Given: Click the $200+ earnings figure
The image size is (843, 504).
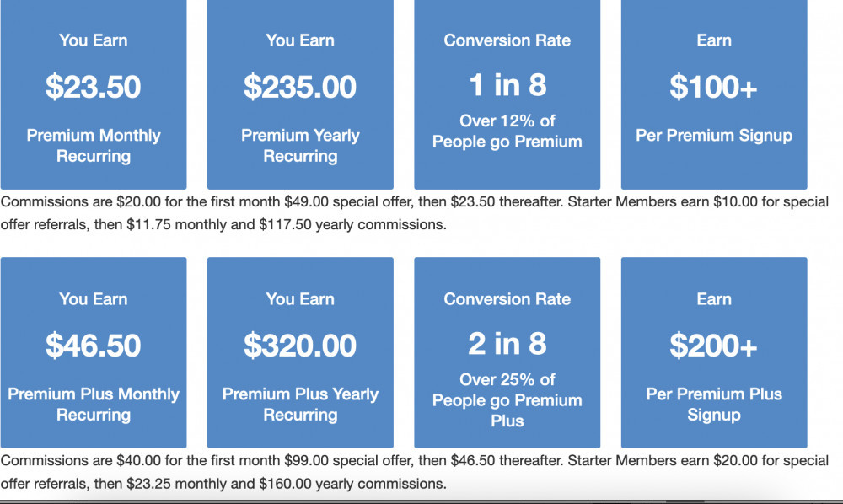Looking at the screenshot, I should point(714,346).
